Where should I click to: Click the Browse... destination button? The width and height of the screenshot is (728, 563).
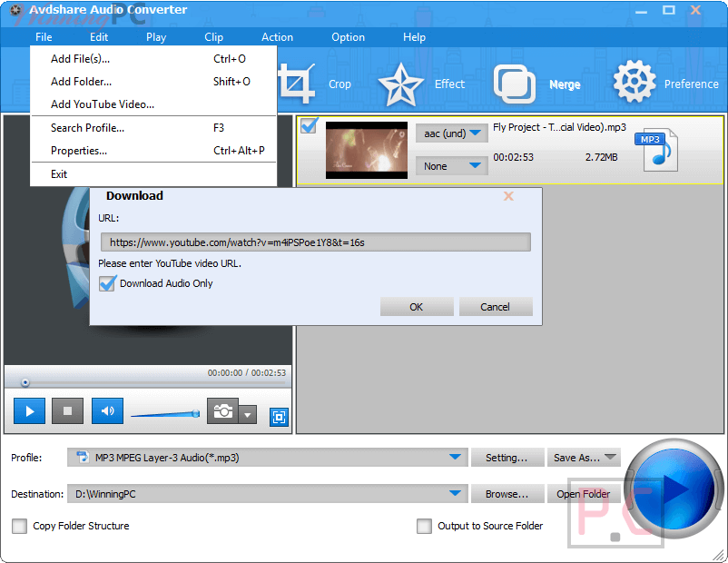pos(507,493)
